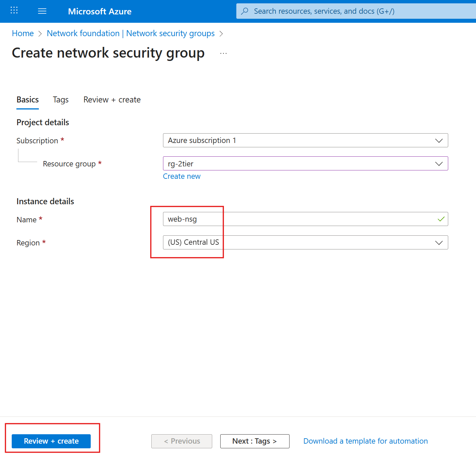Open Create new resource group link
The image size is (476, 454).
[182, 176]
